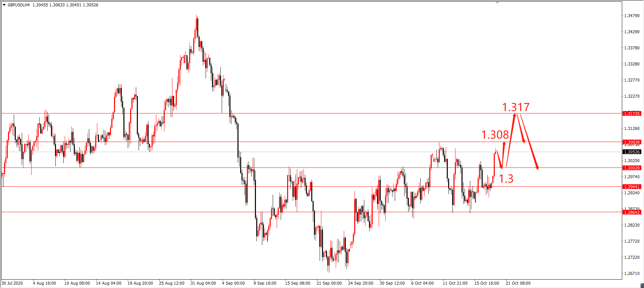
Task: Click the 9 Sep 16:00 time label
Action: [x=265, y=283]
